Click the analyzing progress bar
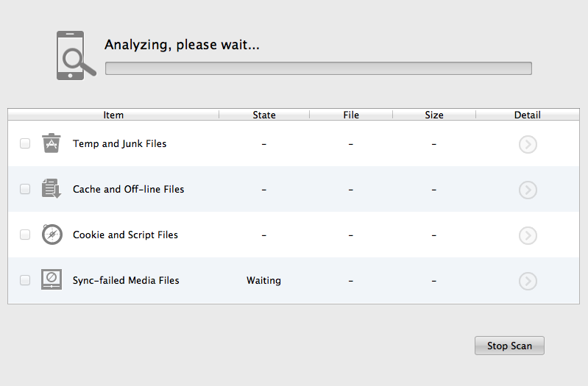Image resolution: width=588 pixels, height=386 pixels. click(x=318, y=68)
